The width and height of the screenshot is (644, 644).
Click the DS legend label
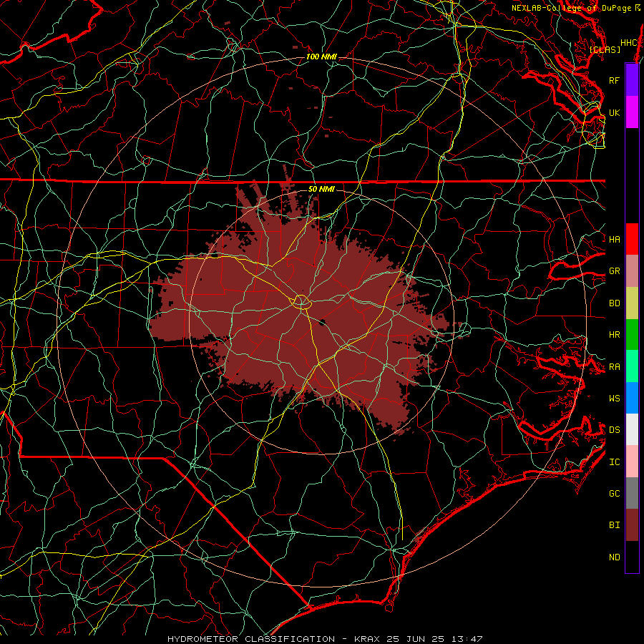614,429
